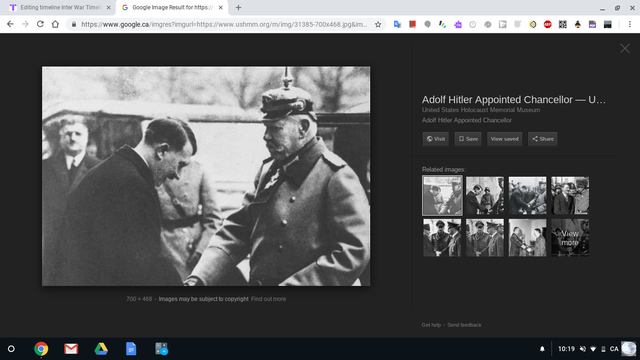Image resolution: width=640 pixels, height=360 pixels.
Task: Click the 10:19 clock in status tray
Action: pyautogui.click(x=566, y=349)
